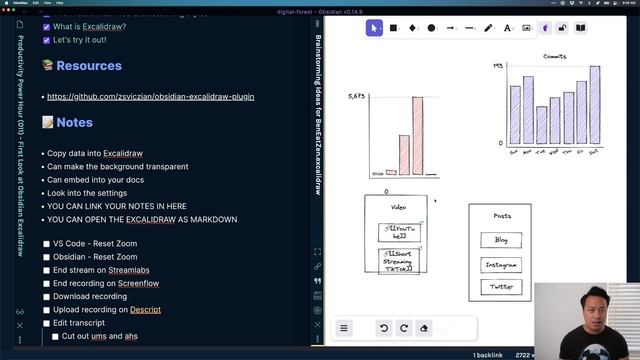This screenshot has height=360, width=640.
Task: Check 'Edit transcript' checkbox
Action: (x=47, y=323)
